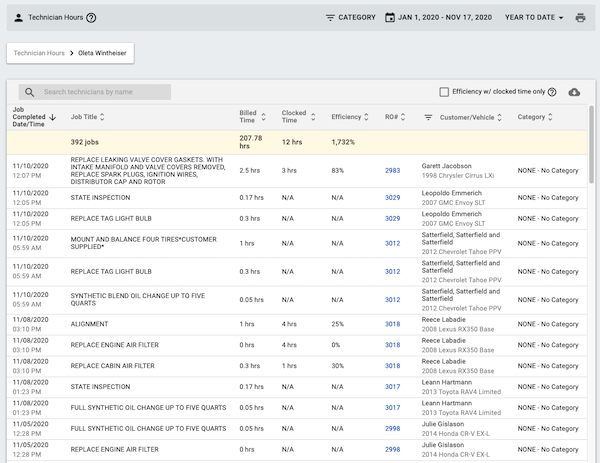Select 12 hrs total clocked time
Viewport: 600px width, 463px height.
[x=292, y=142]
